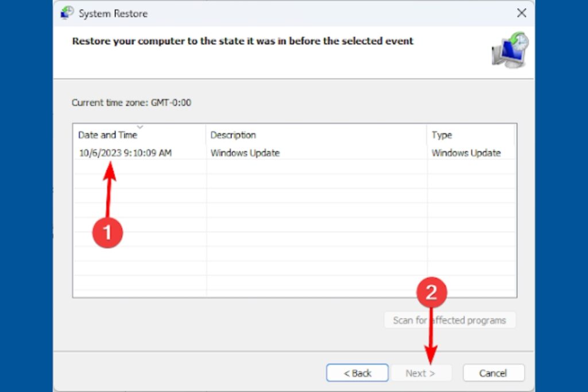Sort by the Date and Time column
This screenshot has width=588, height=392.
pyautogui.click(x=107, y=135)
